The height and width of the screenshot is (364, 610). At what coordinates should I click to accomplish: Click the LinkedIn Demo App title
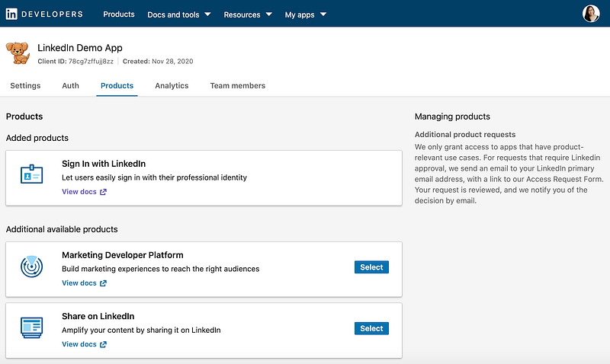[x=80, y=48]
